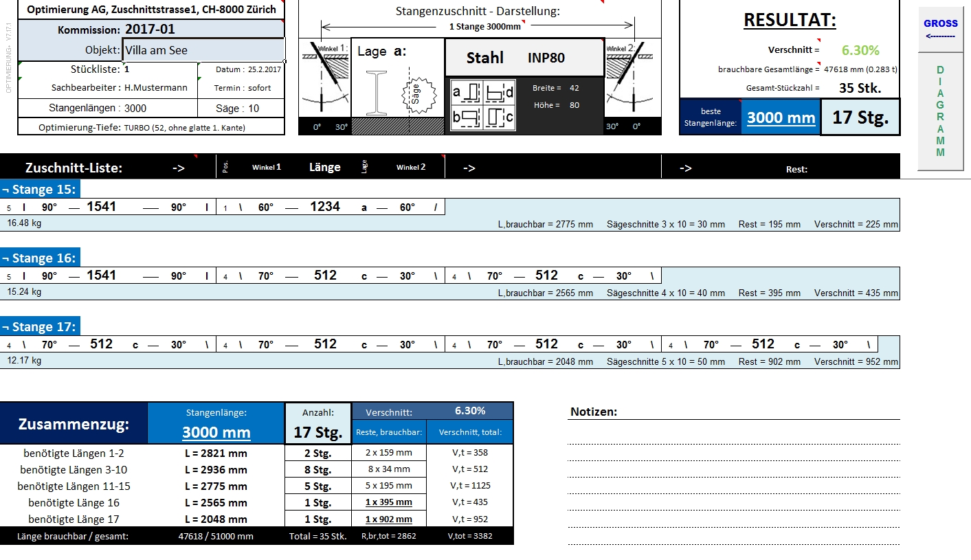The image size is (971, 560).
Task: Click the GROSS zoom button
Action: (940, 30)
